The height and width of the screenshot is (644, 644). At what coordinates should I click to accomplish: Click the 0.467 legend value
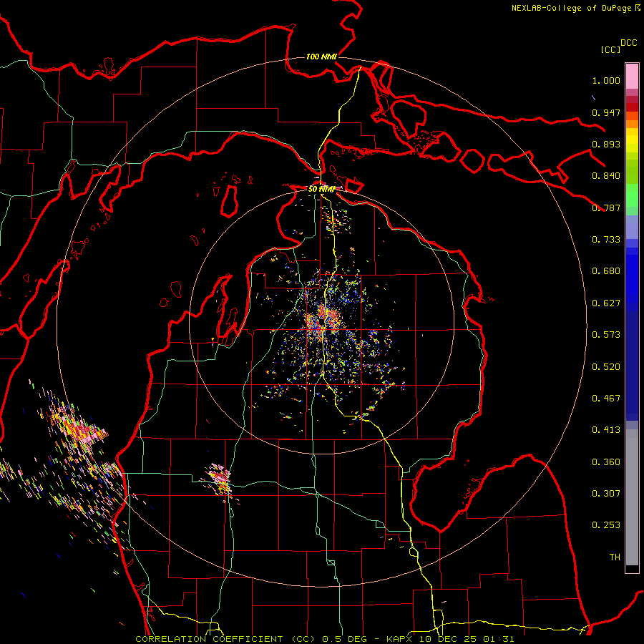pyautogui.click(x=606, y=399)
